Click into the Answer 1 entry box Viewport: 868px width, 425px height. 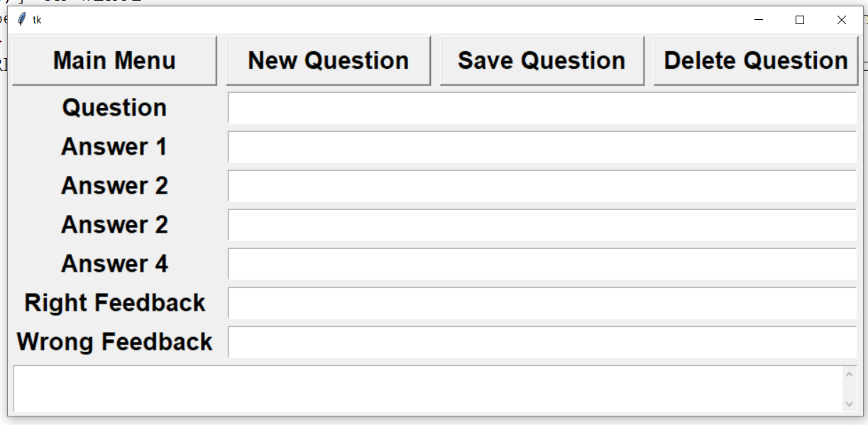pos(542,147)
